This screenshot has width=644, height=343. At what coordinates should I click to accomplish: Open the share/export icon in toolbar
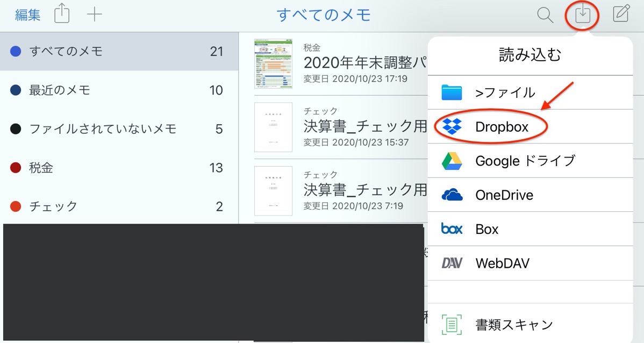tap(62, 15)
